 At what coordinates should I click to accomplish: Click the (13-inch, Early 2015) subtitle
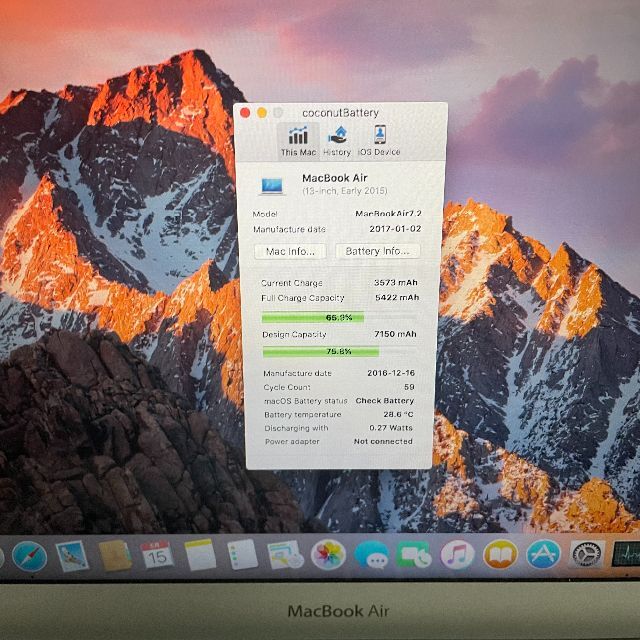(344, 191)
